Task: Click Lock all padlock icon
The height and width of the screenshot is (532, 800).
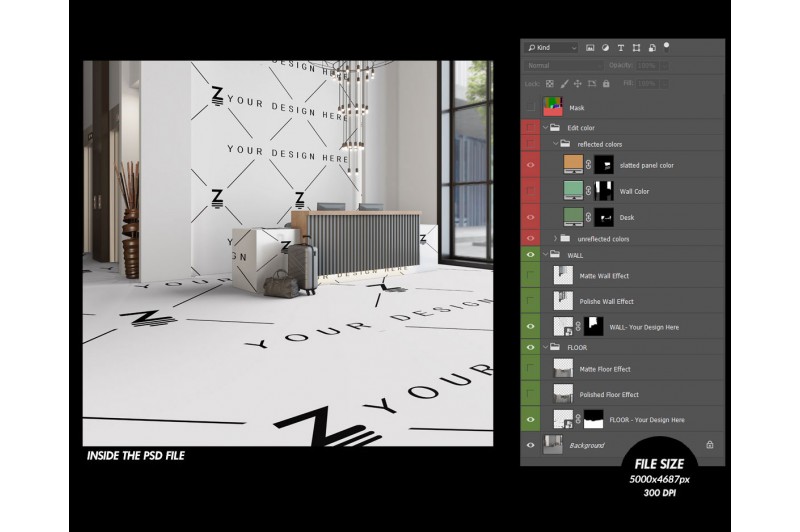Action: coord(606,83)
